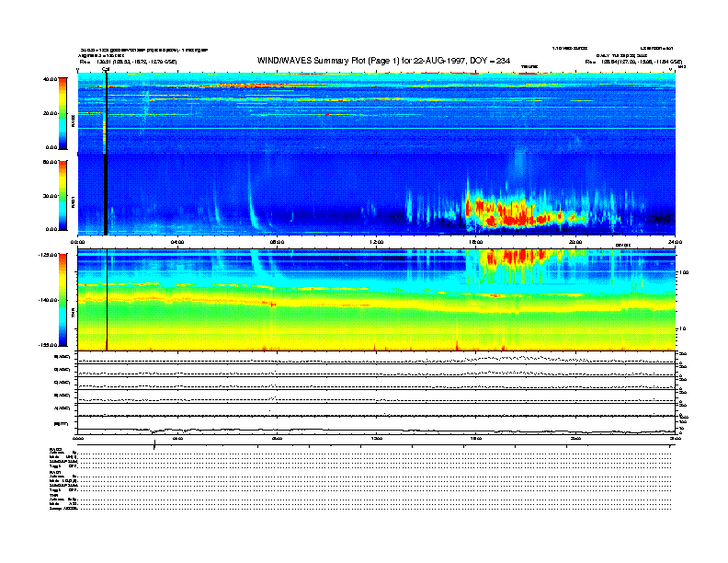This screenshot has width=728, height=563.
Task: Select the uppermost spectrogram's rainbow color bar
Action: point(63,114)
